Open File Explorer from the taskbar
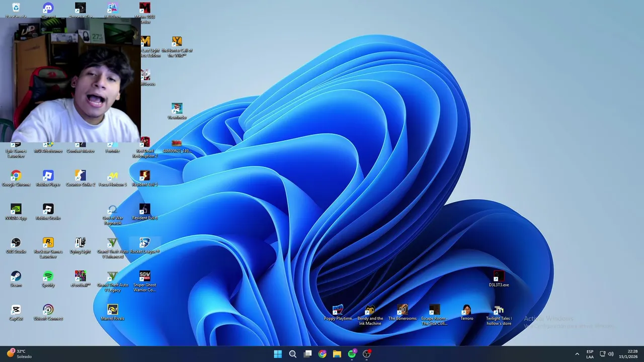 tap(337, 354)
